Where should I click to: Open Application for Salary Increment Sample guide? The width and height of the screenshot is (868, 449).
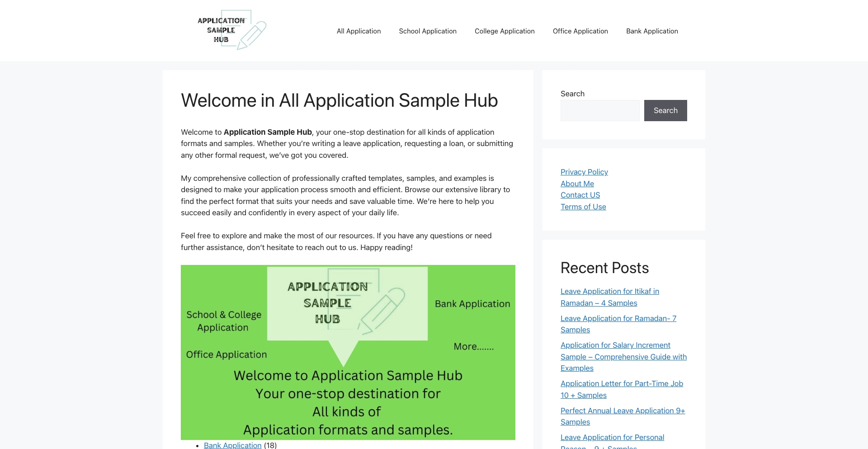pos(623,356)
